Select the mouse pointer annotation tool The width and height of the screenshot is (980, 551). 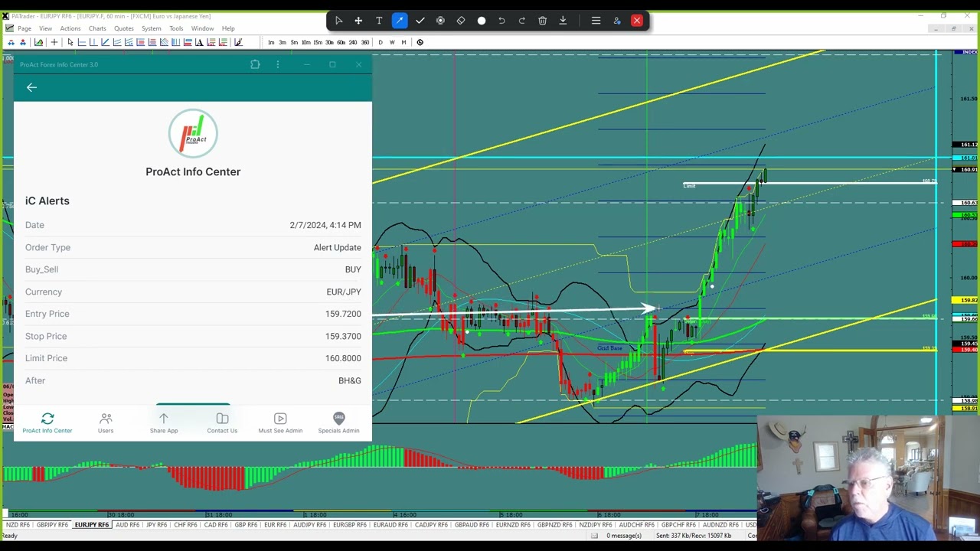tap(338, 21)
